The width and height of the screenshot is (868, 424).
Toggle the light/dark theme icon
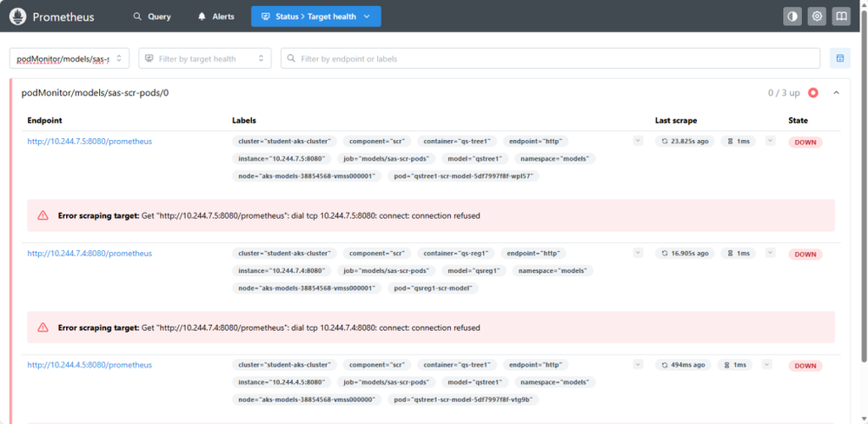coord(792,17)
